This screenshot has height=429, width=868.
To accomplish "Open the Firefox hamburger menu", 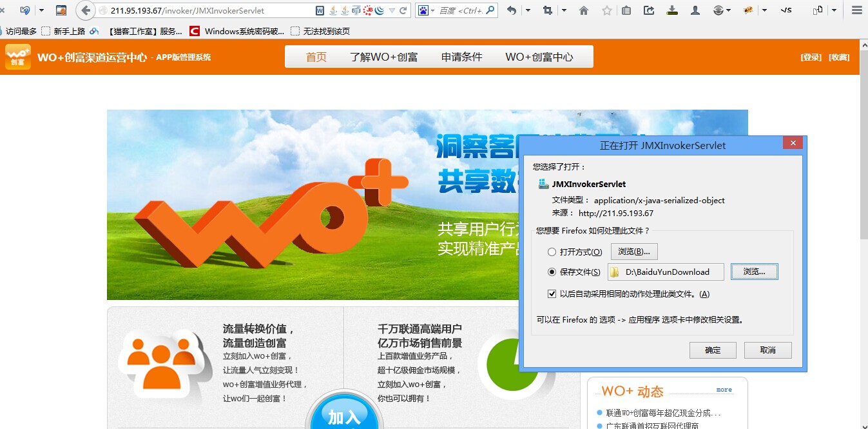I will point(856,10).
